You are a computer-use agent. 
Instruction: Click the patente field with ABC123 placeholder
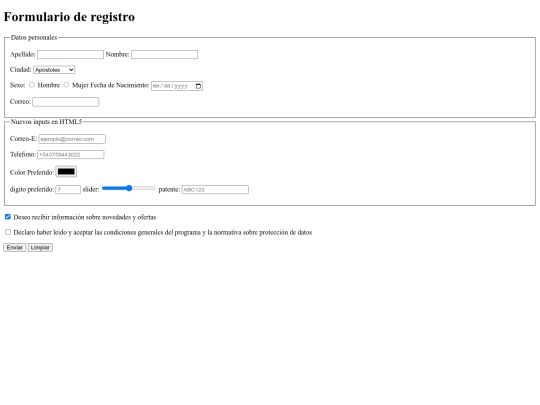click(215, 189)
